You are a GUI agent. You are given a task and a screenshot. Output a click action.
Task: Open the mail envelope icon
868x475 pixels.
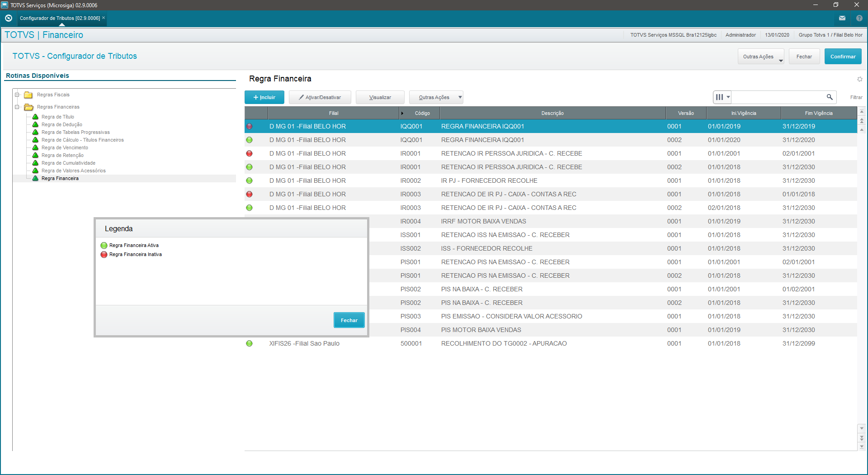pyautogui.click(x=842, y=18)
